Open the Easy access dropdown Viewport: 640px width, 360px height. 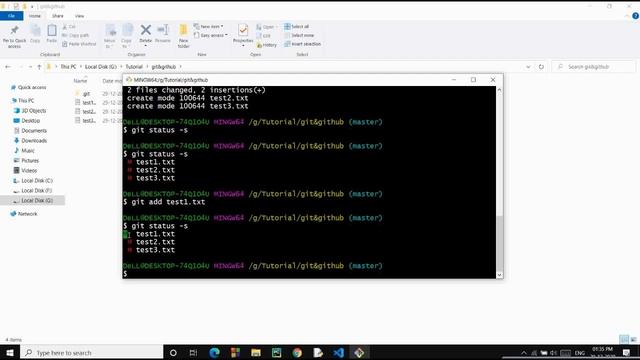pos(211,36)
